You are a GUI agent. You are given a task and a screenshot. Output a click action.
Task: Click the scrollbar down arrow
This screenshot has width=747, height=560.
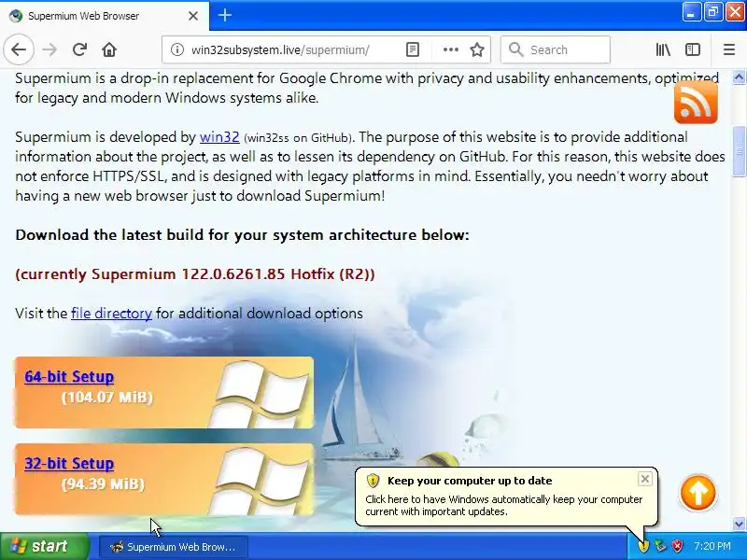click(739, 524)
